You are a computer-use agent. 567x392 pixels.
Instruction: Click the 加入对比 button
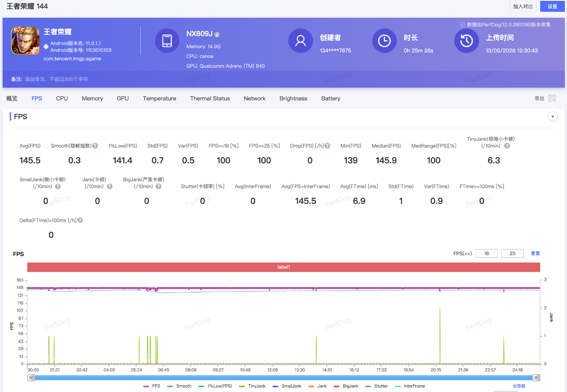pyautogui.click(x=523, y=6)
